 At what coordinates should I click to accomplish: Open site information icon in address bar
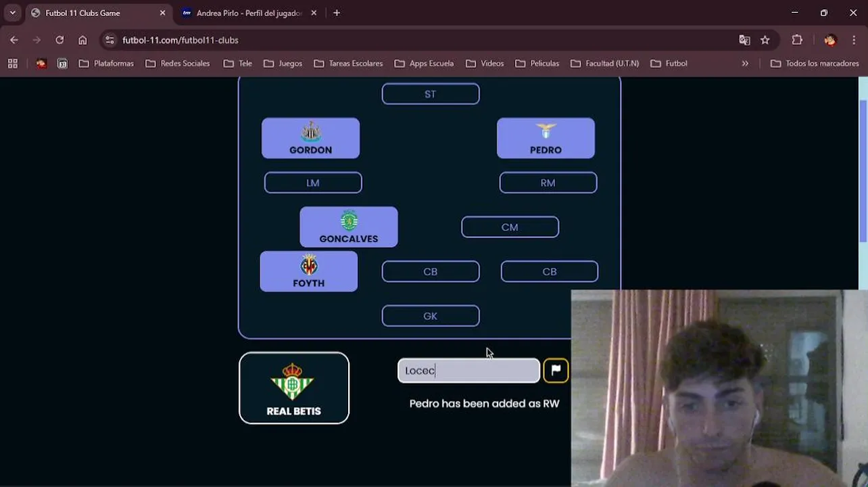[x=110, y=40]
